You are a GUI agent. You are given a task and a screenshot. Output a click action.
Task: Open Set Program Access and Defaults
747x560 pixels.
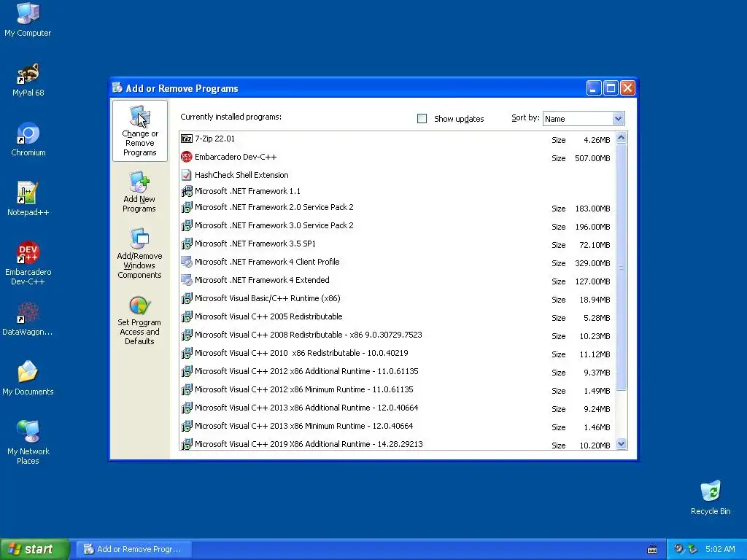pyautogui.click(x=139, y=319)
